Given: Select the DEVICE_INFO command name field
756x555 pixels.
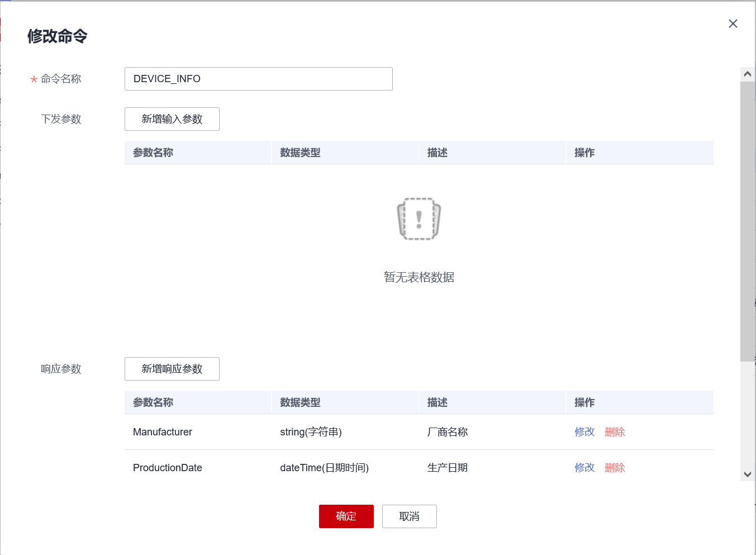Looking at the screenshot, I should tap(258, 79).
